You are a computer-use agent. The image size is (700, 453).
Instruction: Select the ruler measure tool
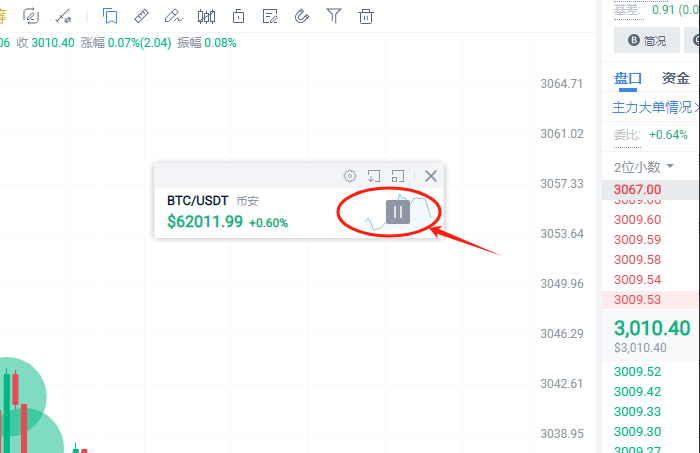142,16
